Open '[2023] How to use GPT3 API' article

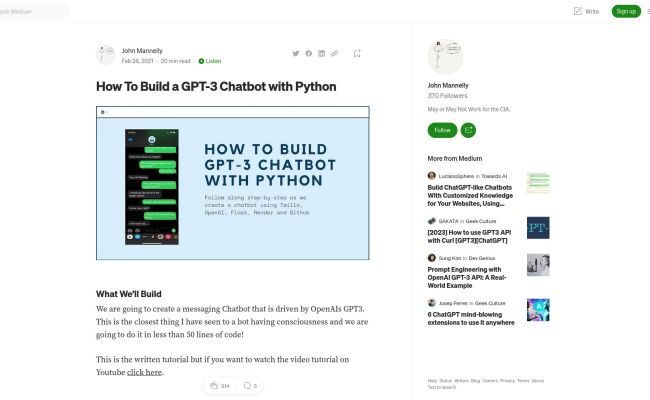[x=469, y=236]
